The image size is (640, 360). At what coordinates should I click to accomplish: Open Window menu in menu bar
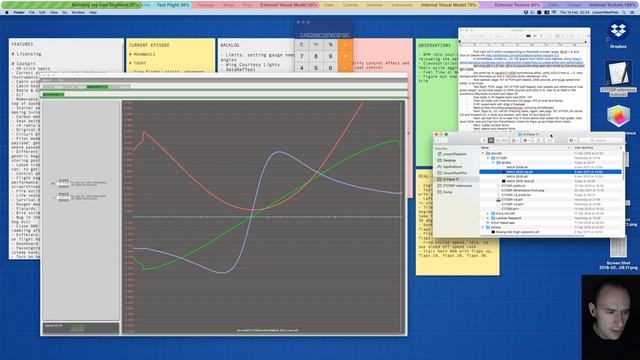(x=78, y=13)
